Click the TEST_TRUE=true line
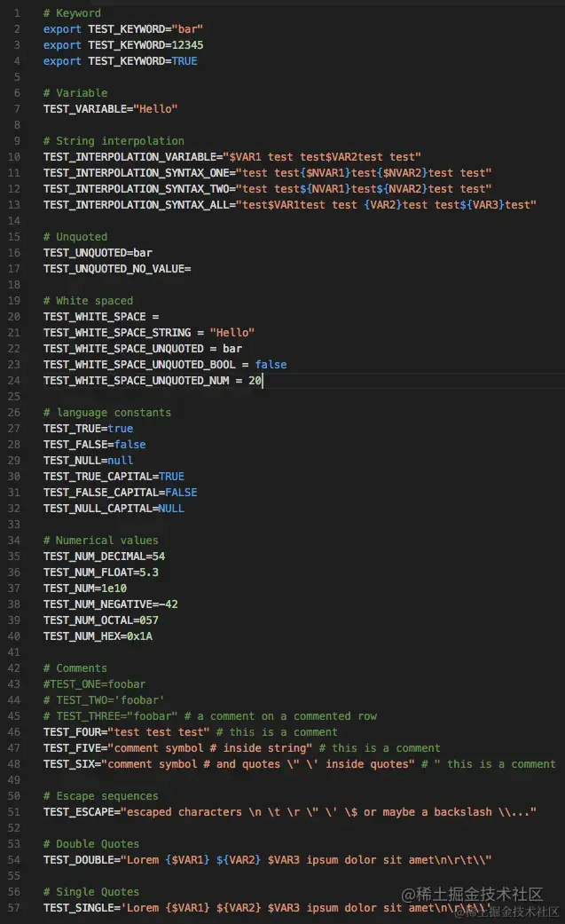565x924 pixels. coord(89,429)
